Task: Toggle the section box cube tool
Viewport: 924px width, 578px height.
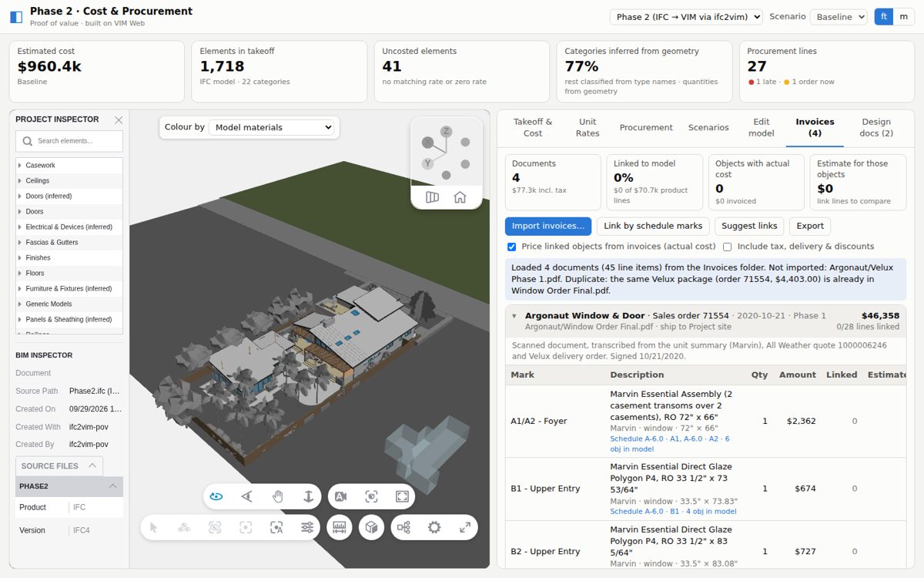Action: click(x=371, y=527)
